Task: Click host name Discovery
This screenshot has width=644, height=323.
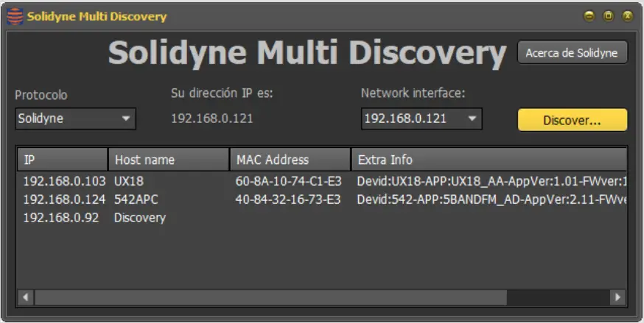Action: pos(140,218)
